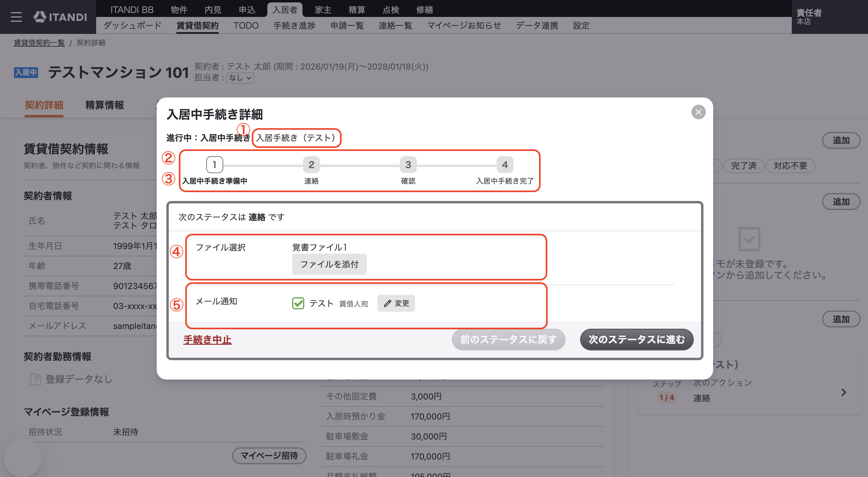Open the 内見 top menu
868x477 pixels.
pos(213,9)
